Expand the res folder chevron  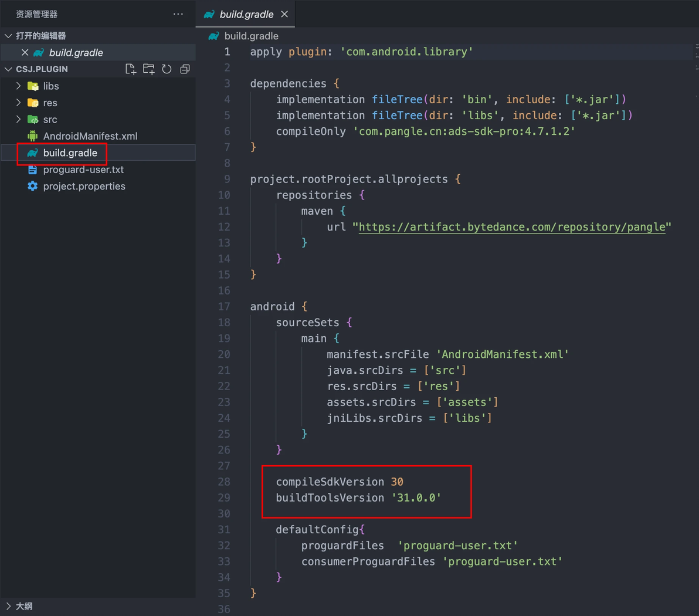(x=18, y=103)
